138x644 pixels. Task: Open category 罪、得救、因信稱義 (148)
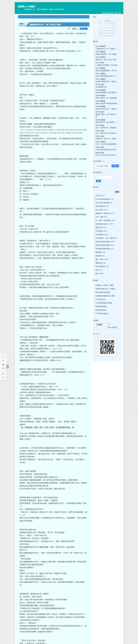pos(105,220)
